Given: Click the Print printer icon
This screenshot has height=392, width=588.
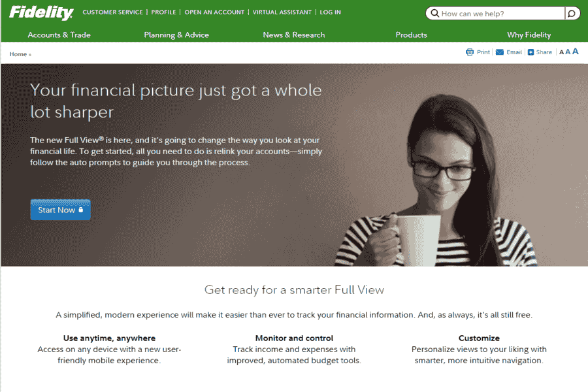Looking at the screenshot, I should (x=470, y=52).
